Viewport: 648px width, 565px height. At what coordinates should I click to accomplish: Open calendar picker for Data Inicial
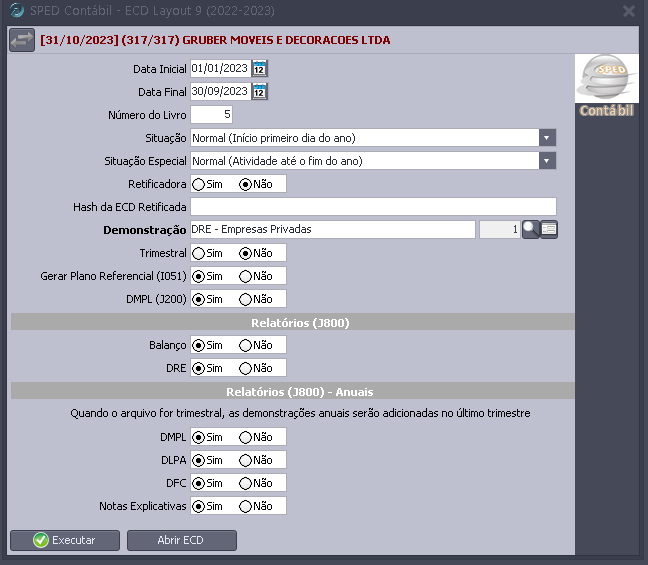coord(260,69)
